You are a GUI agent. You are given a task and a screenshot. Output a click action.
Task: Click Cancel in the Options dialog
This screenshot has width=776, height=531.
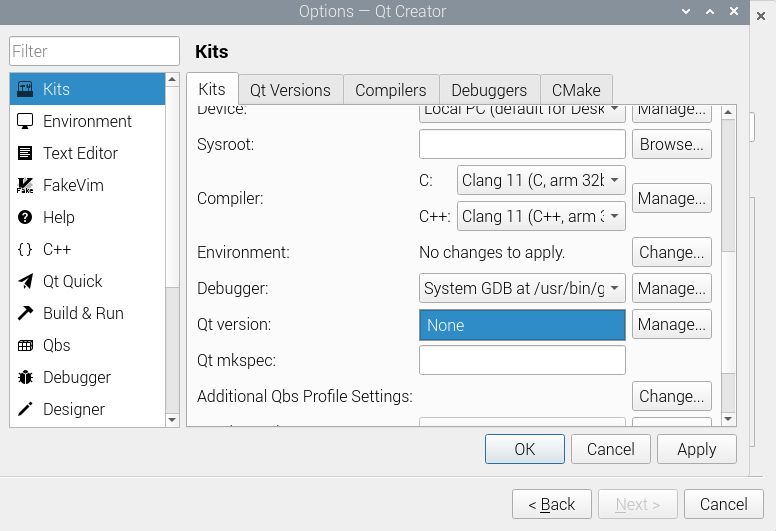611,449
